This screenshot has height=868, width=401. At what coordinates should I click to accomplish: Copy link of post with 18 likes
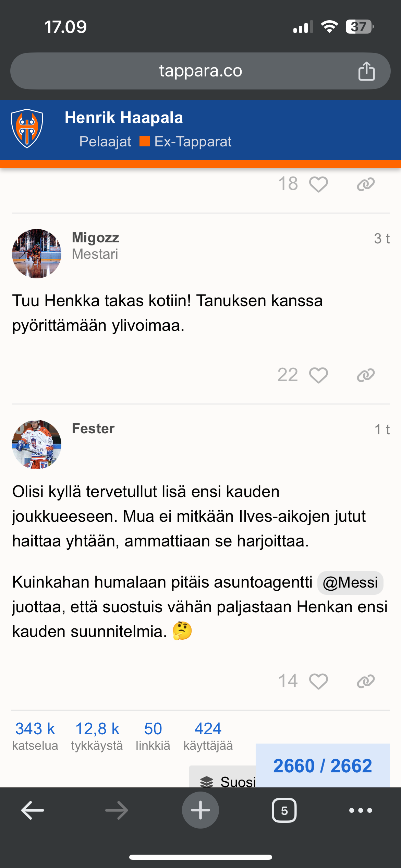[366, 184]
